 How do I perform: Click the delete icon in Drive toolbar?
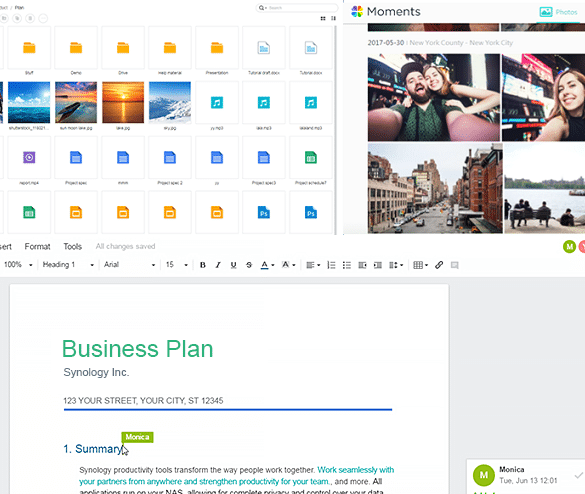click(30, 18)
